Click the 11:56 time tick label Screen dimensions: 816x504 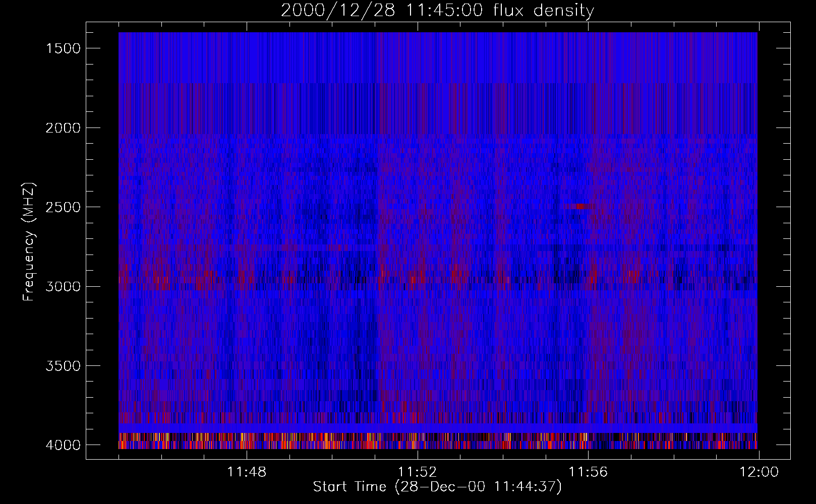[x=588, y=472]
